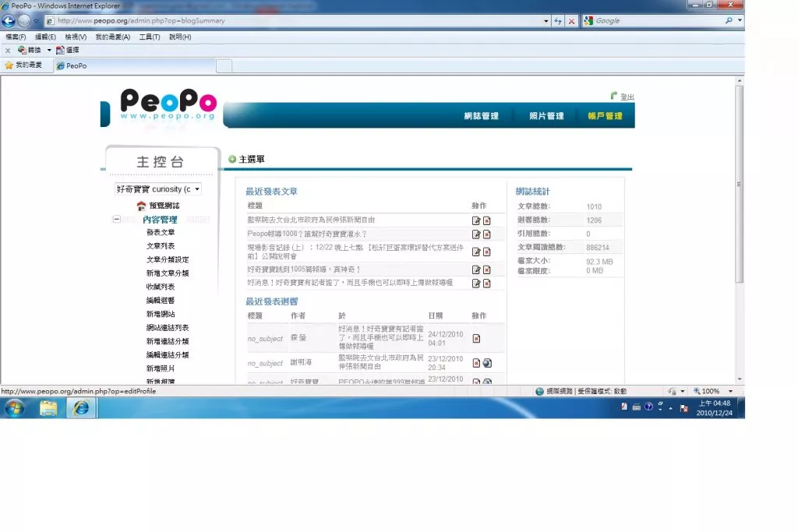The width and height of the screenshot is (798, 532).
Task: Open the 工具(T) menu
Action: [x=150, y=37]
